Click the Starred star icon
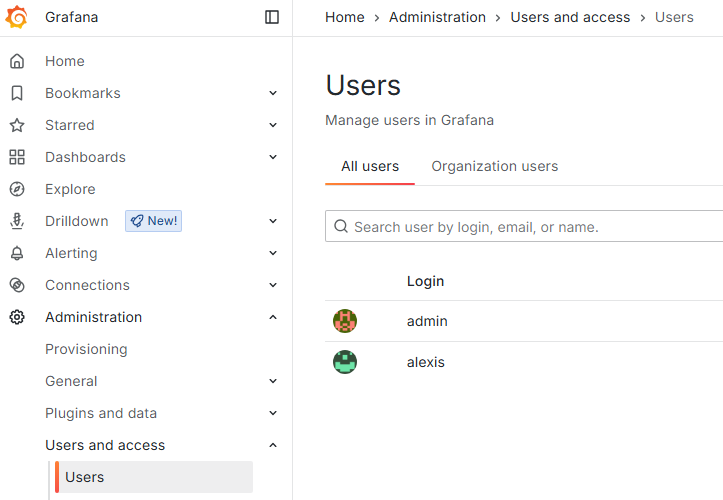The height and width of the screenshot is (500, 723). (17, 125)
